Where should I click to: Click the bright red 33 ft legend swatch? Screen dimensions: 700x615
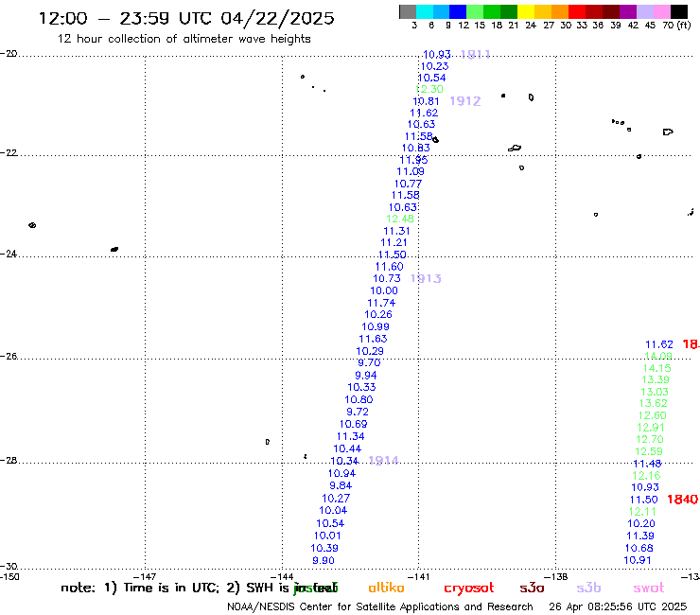[x=577, y=11]
